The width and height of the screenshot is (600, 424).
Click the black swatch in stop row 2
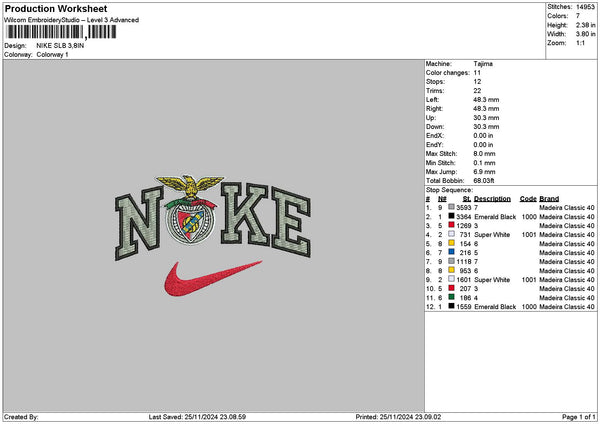(452, 216)
